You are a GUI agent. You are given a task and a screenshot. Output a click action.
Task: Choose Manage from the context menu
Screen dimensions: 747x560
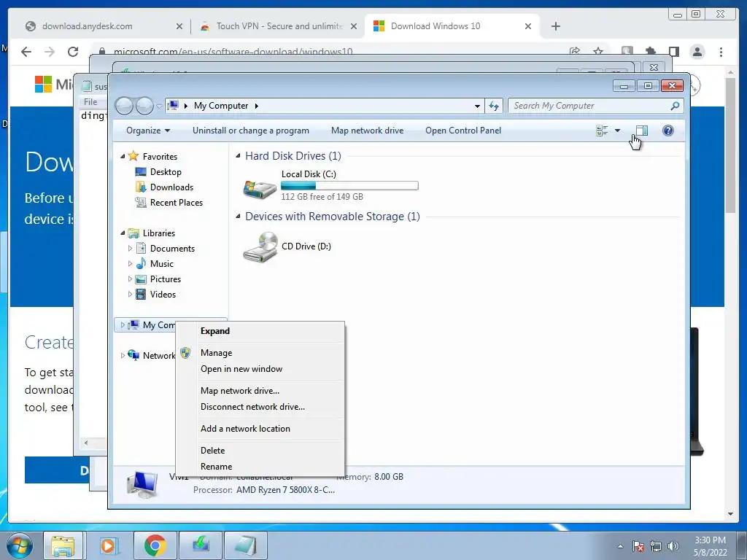[x=216, y=353]
